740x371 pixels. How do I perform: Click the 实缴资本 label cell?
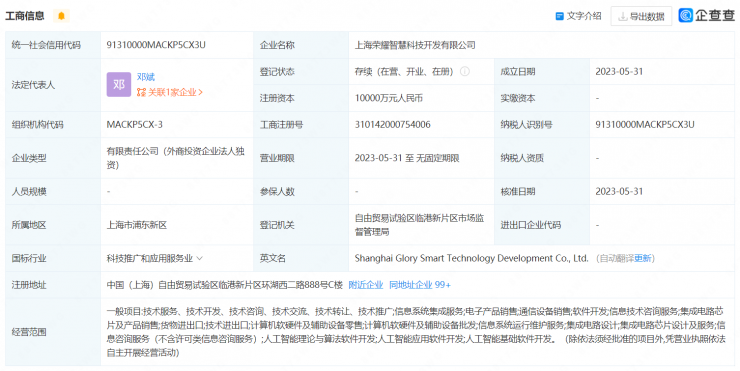[x=542, y=98]
